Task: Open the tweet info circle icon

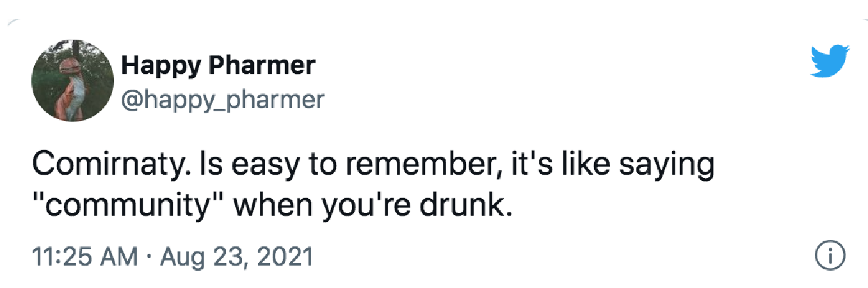Action: coord(830,257)
